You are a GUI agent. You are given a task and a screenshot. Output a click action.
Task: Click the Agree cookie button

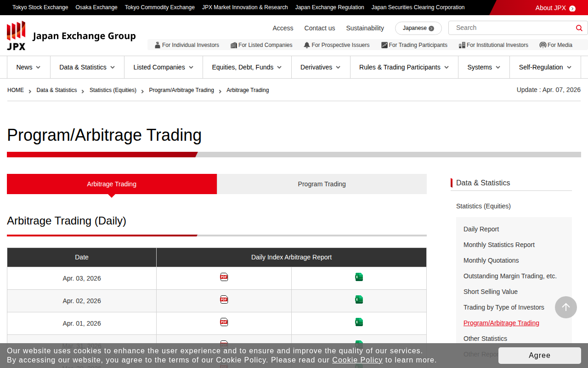[540, 355]
